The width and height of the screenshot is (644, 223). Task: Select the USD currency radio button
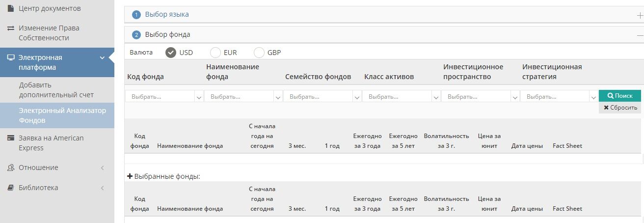click(171, 53)
